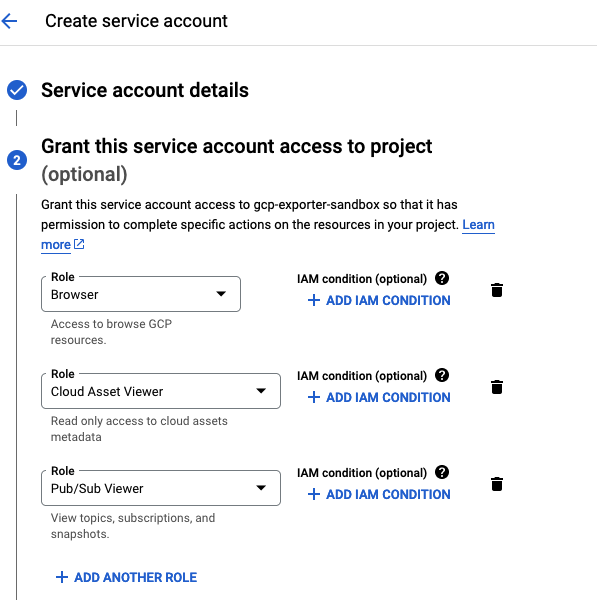Remove the Pub/Sub Viewer role via trash icon
The image size is (597, 600).
click(497, 484)
